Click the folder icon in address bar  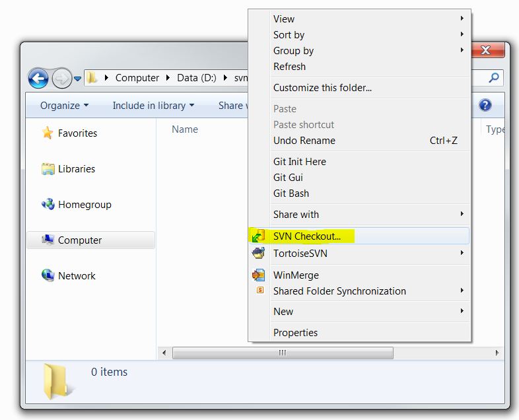pos(91,78)
